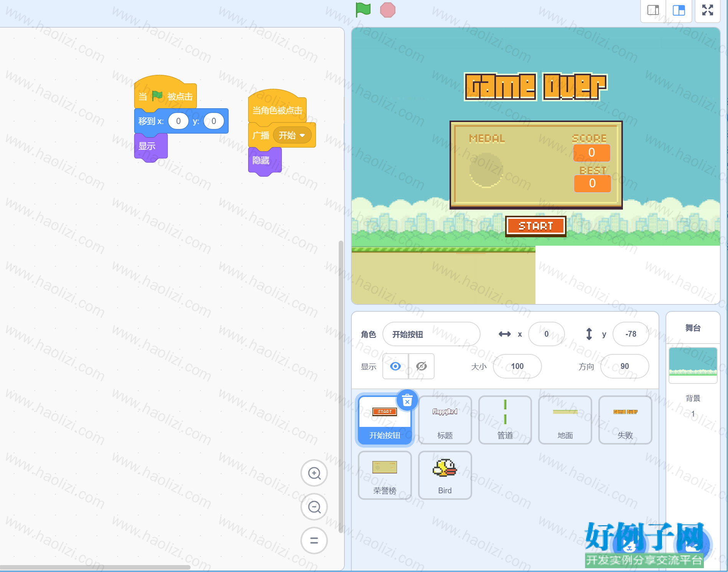This screenshot has height=572, width=728.
Task: Select the 标题 sprite
Action: click(445, 420)
